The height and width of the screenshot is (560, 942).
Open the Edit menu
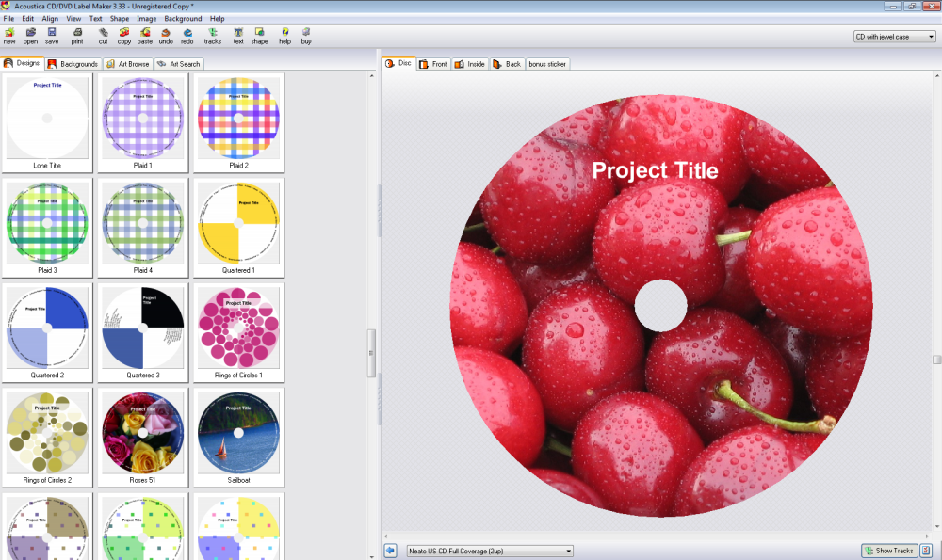[x=28, y=19]
